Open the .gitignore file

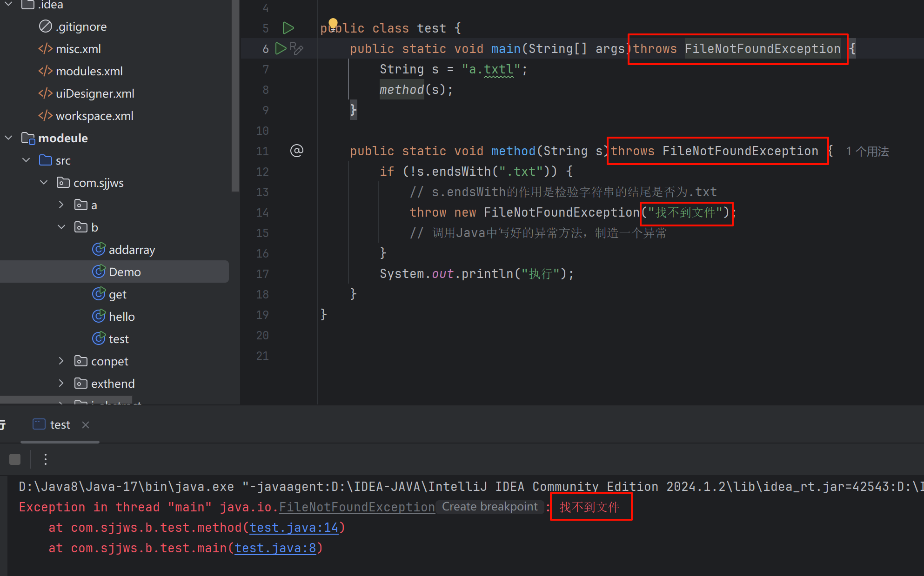81,26
